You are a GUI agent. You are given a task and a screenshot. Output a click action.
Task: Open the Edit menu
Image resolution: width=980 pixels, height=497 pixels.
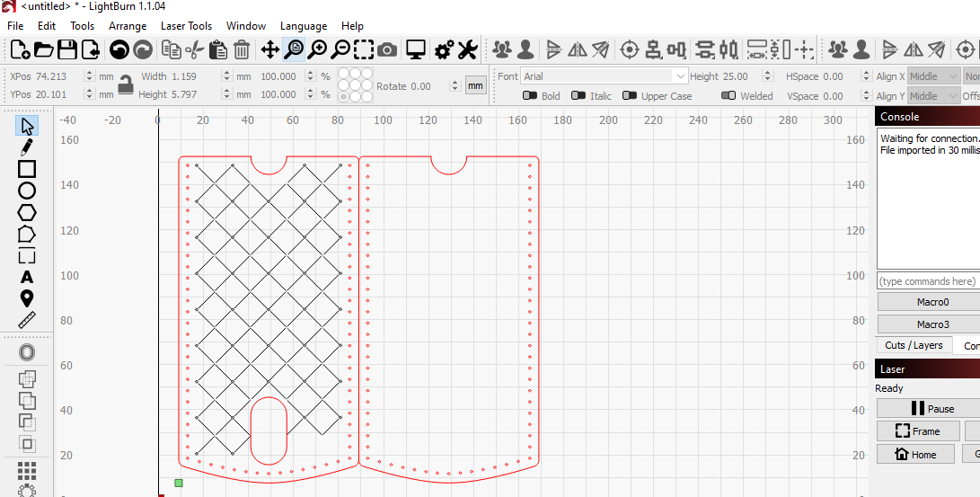click(46, 26)
